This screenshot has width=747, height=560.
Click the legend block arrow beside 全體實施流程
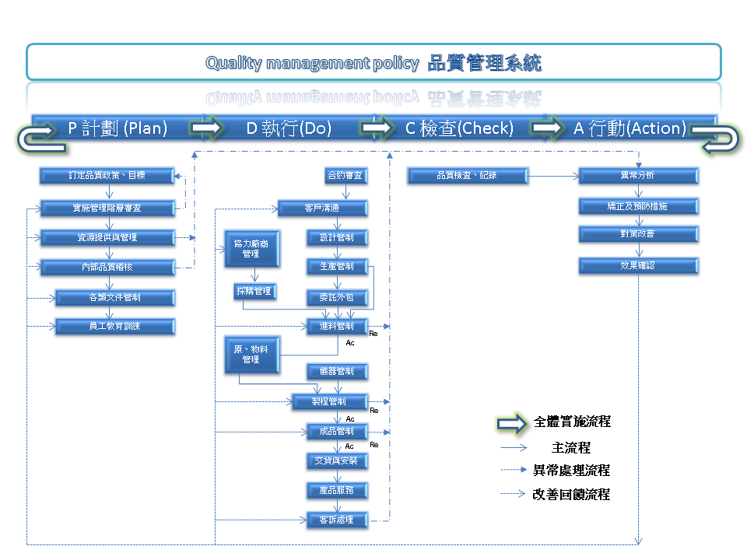[512, 423]
